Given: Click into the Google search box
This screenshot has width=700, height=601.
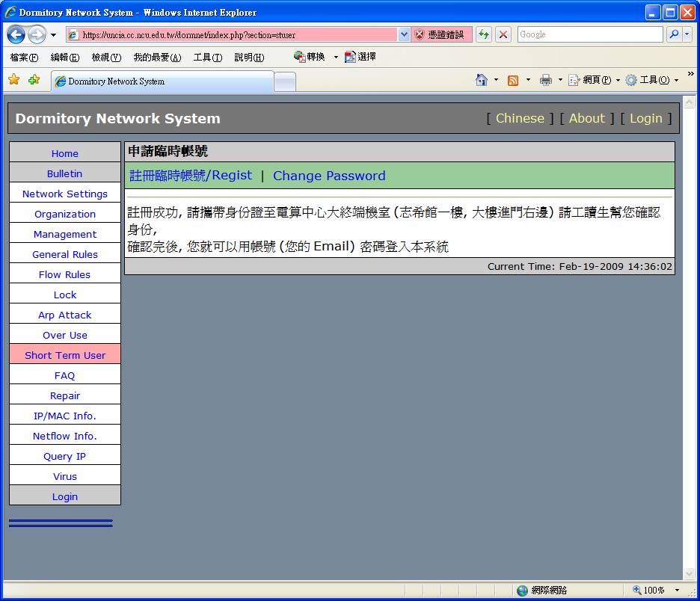Looking at the screenshot, I should pyautogui.click(x=589, y=34).
